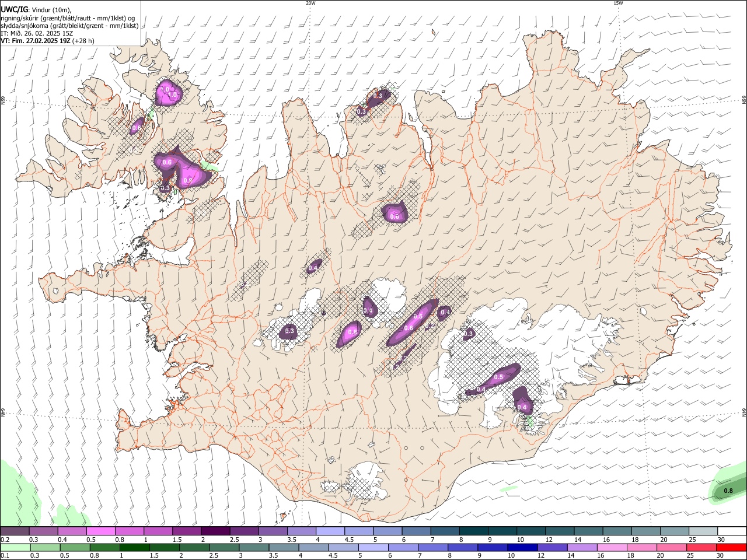Click the darkest purple 2 snowfall legend swatch
Screen dimensions: 747x560
pos(215,531)
